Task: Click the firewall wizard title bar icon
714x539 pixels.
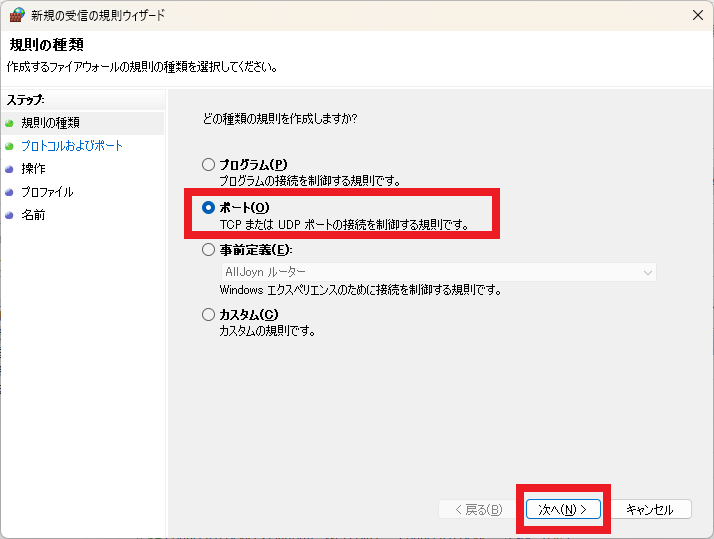Action: [17, 15]
